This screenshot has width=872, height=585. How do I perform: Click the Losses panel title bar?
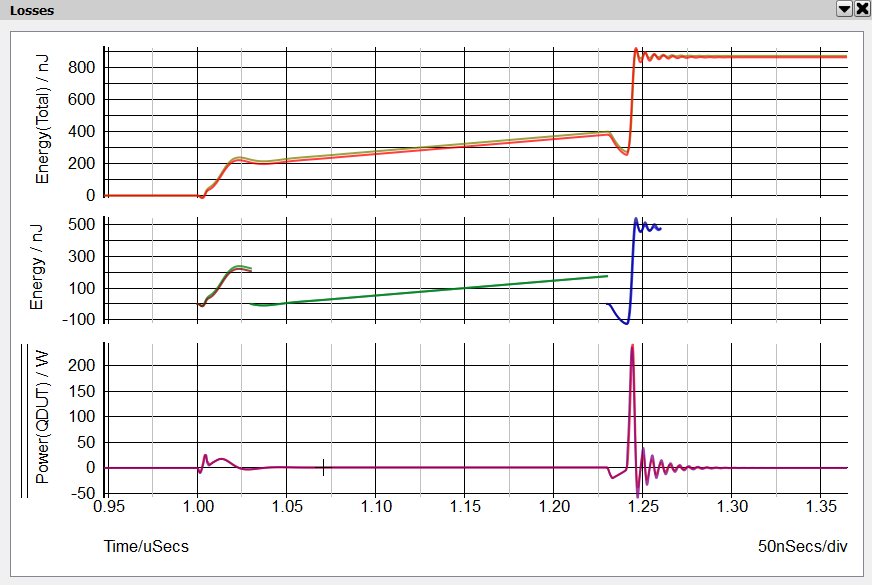tap(400, 10)
